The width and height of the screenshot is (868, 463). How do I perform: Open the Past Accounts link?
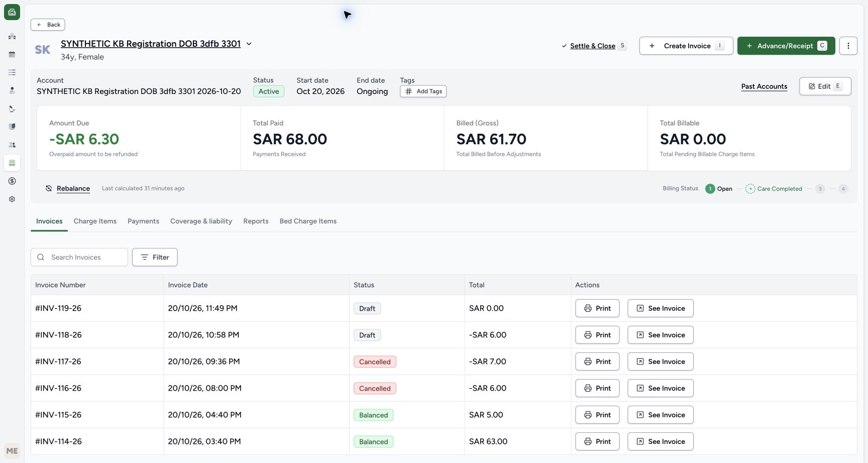pos(764,86)
